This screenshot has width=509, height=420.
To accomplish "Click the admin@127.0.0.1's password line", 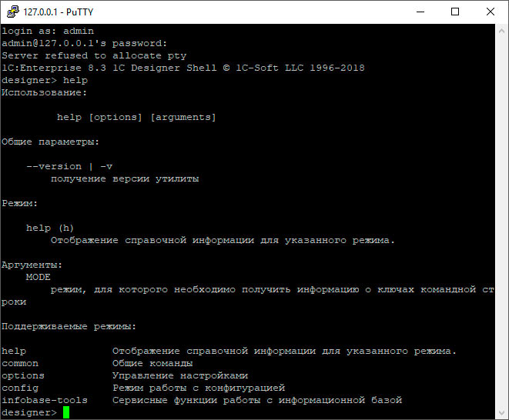I will [85, 43].
